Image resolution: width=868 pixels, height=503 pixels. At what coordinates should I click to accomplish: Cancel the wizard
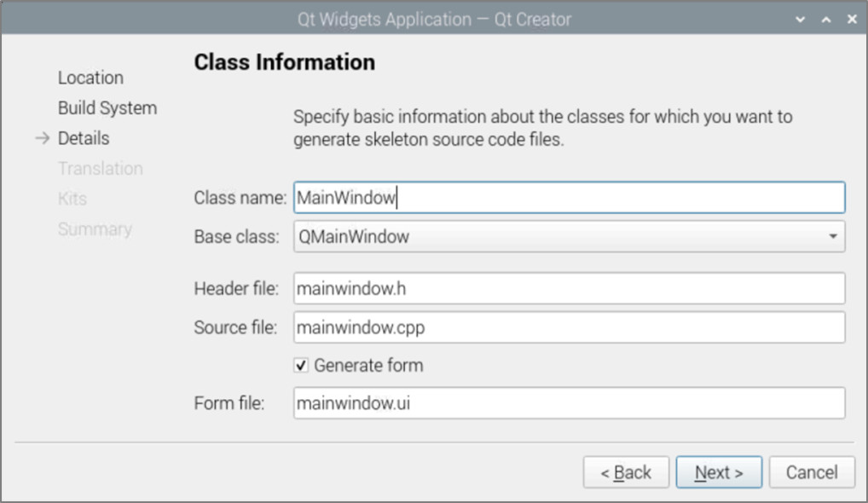pyautogui.click(x=812, y=472)
